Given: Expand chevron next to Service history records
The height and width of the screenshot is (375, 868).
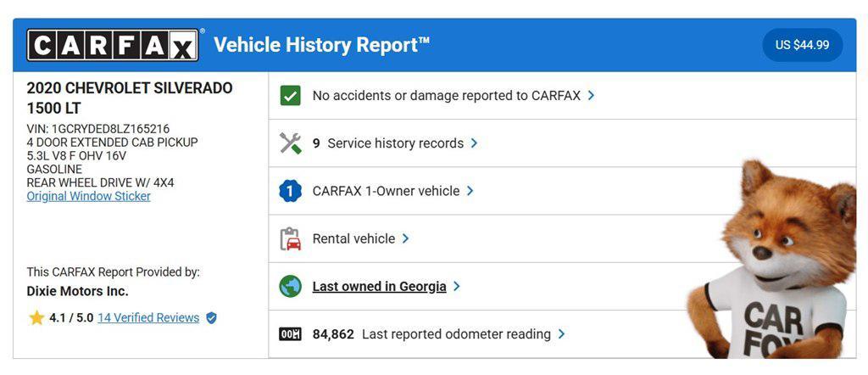Looking at the screenshot, I should [x=474, y=143].
